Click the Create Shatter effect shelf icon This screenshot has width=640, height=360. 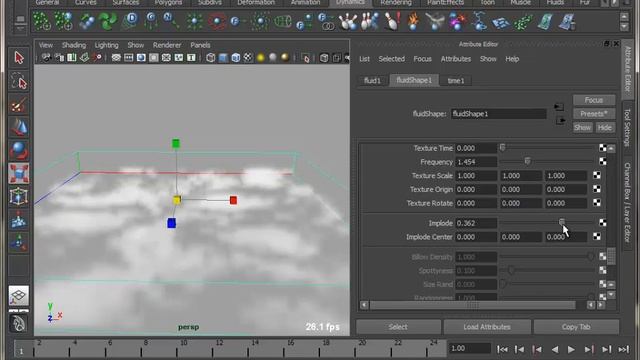[x=500, y=22]
